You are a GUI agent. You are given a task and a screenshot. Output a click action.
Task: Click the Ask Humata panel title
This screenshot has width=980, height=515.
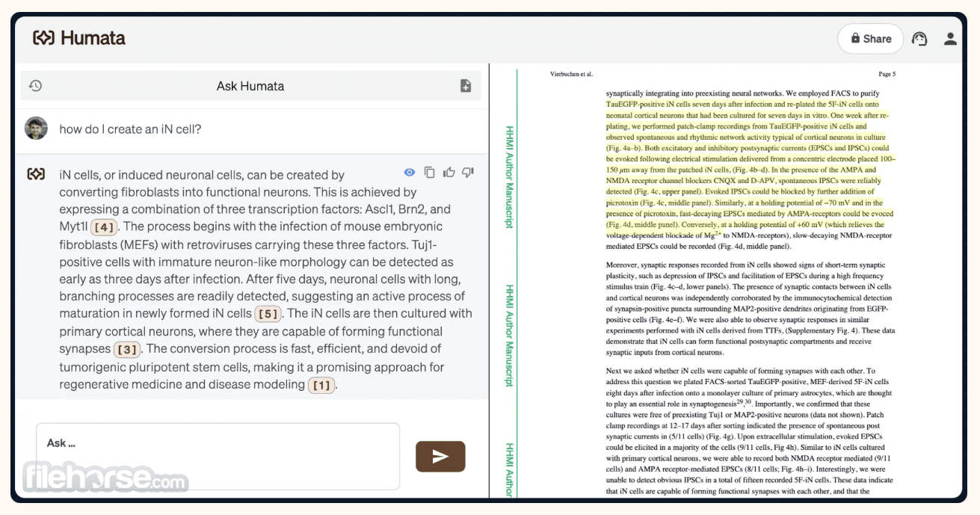coord(250,86)
